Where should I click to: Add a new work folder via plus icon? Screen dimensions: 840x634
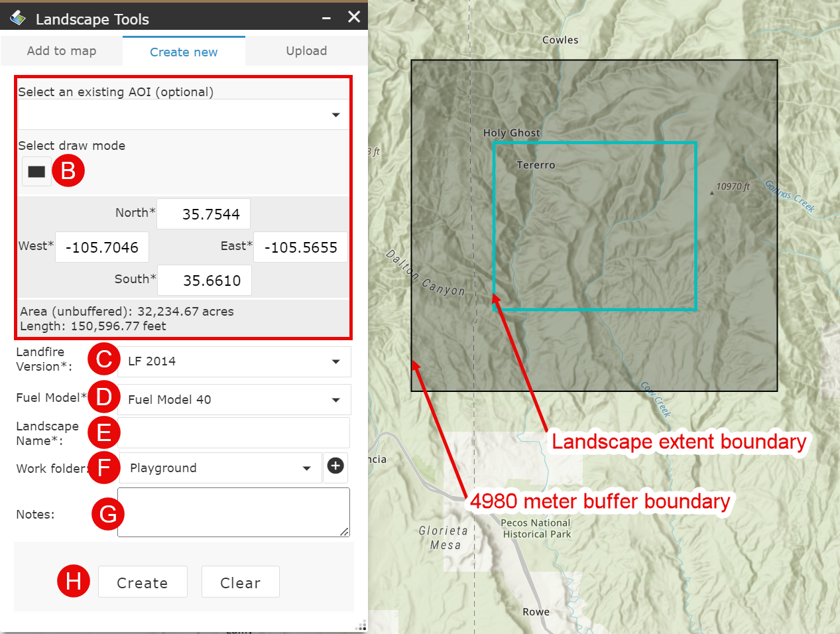pos(335,467)
